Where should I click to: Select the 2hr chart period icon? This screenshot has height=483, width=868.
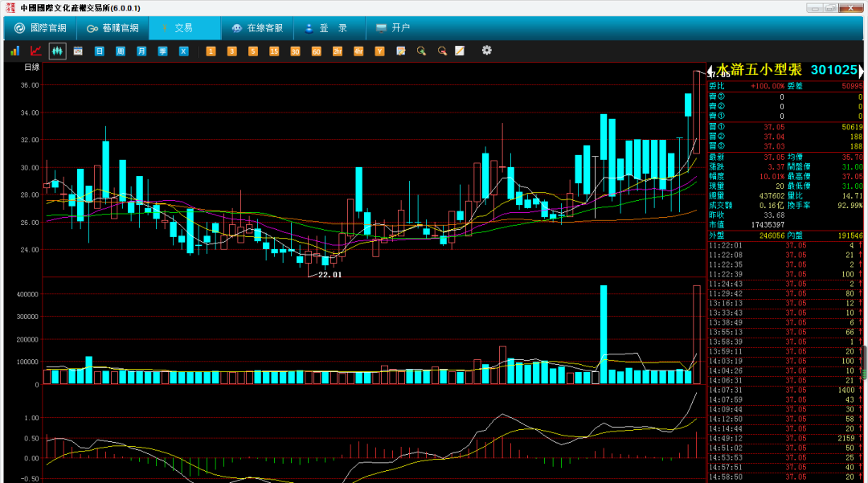coord(337,51)
